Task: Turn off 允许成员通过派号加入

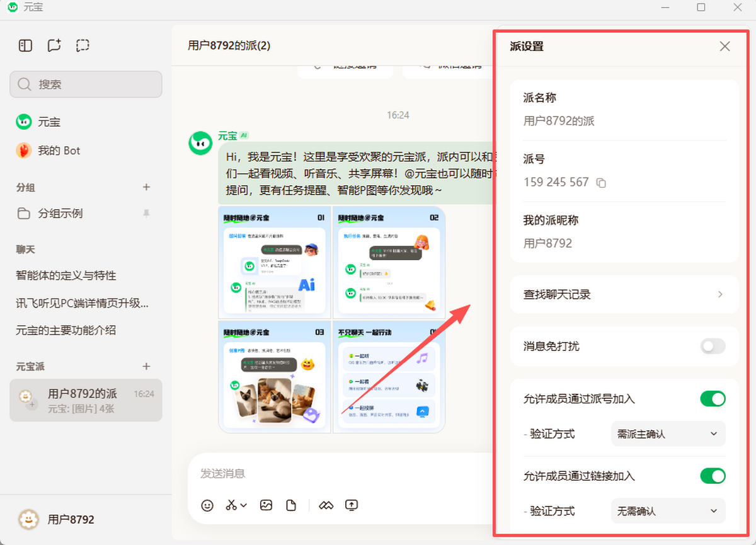Action: 713,399
